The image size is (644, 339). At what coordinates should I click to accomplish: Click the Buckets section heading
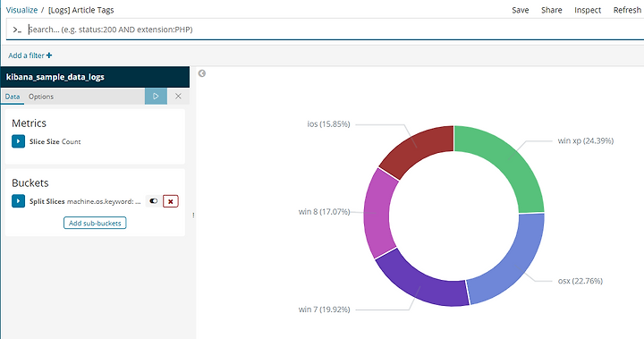tap(30, 182)
